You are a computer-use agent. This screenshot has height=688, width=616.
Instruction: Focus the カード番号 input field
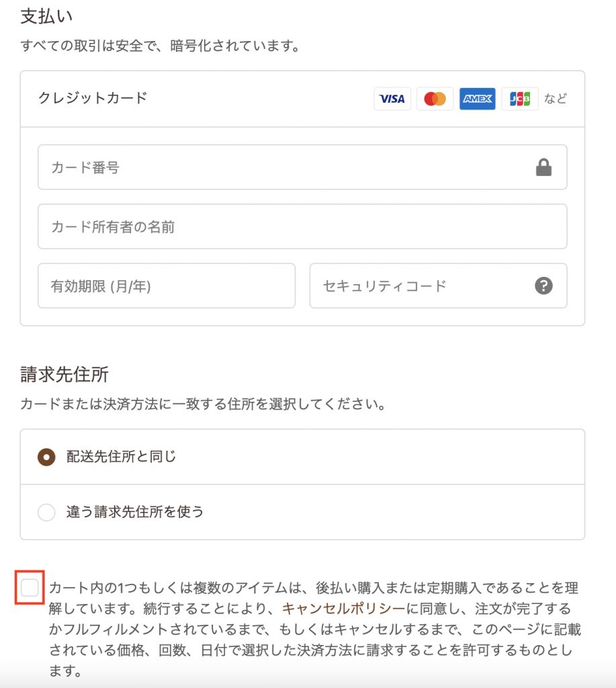[x=282, y=168]
